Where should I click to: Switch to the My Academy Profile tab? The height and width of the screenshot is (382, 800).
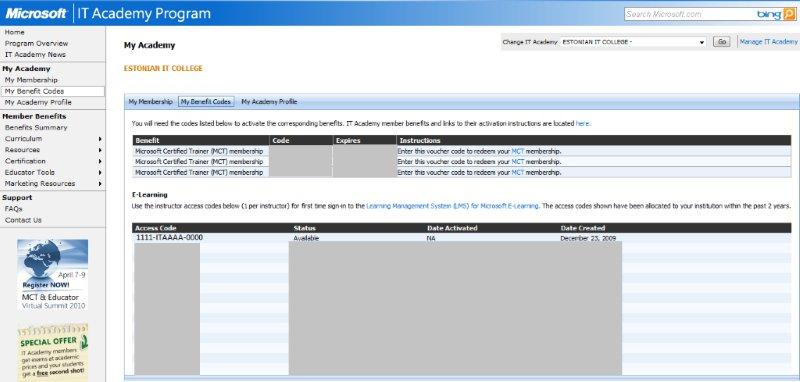(269, 102)
